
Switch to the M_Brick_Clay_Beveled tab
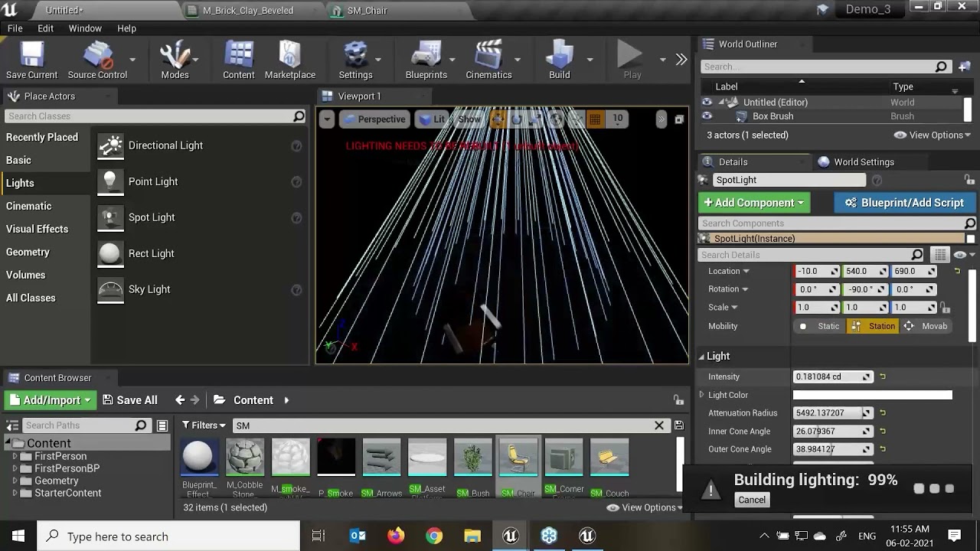pos(247,11)
